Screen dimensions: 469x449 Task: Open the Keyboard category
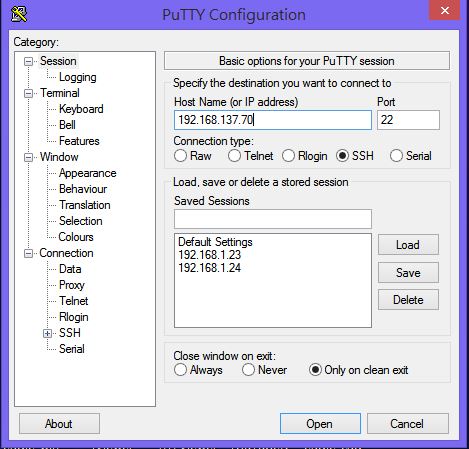81,109
